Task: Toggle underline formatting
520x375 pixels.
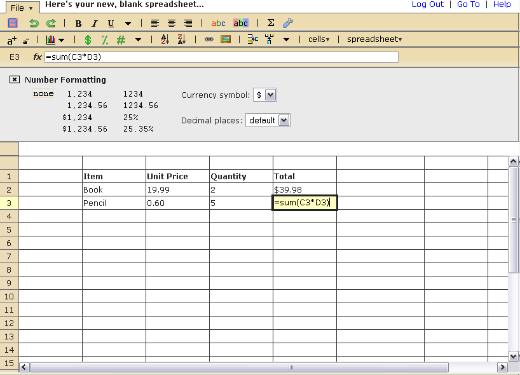Action: (x=111, y=23)
